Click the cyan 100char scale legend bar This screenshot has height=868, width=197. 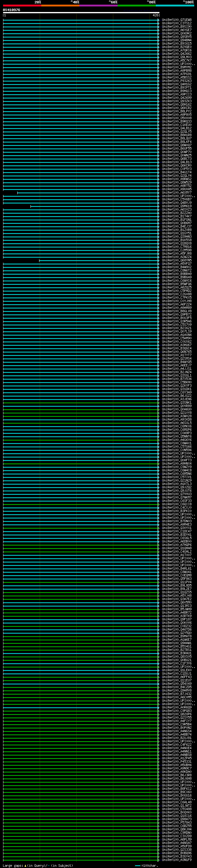pyautogui.click(x=138, y=865)
